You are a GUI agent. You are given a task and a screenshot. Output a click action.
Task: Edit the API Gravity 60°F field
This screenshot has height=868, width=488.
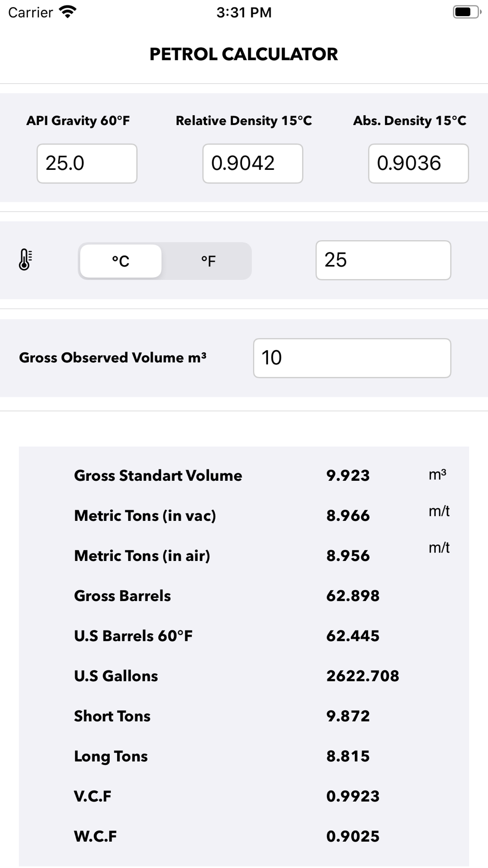pos(87,164)
